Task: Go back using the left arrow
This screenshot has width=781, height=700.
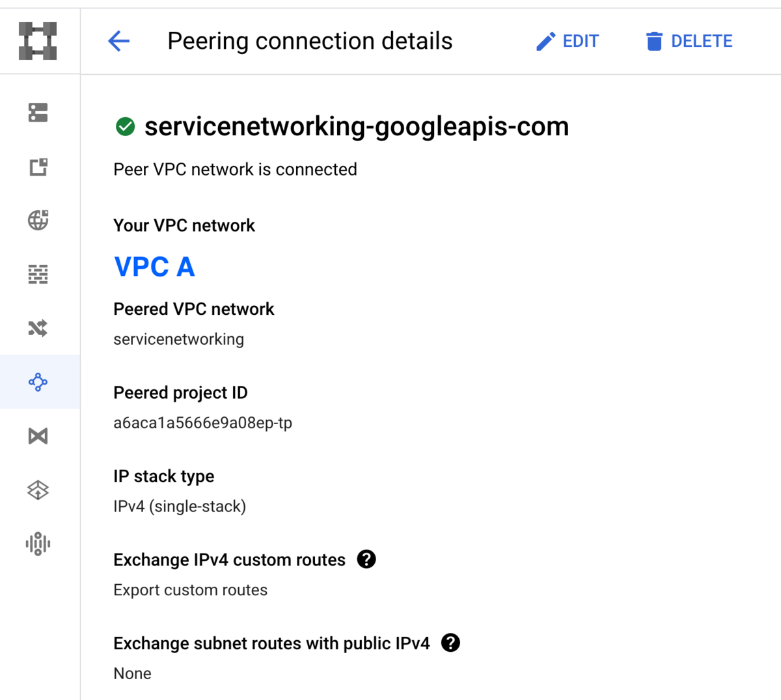Action: click(118, 41)
